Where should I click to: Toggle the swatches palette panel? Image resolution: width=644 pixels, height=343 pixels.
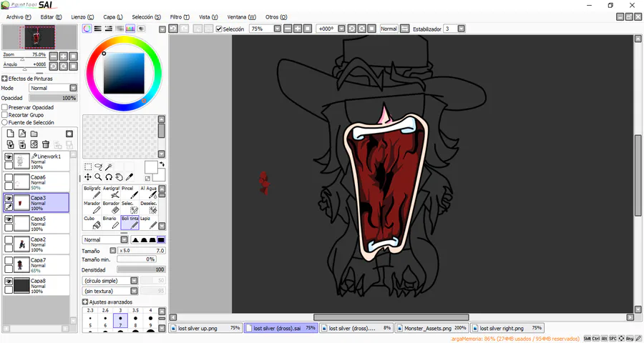pos(130,29)
